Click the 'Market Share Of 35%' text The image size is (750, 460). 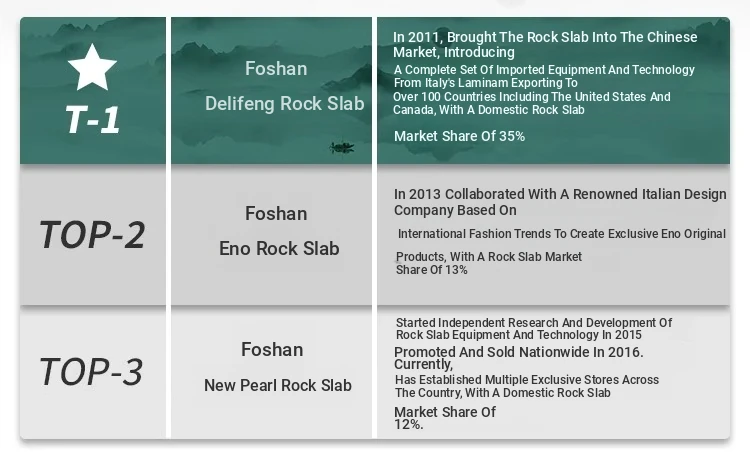point(459,136)
